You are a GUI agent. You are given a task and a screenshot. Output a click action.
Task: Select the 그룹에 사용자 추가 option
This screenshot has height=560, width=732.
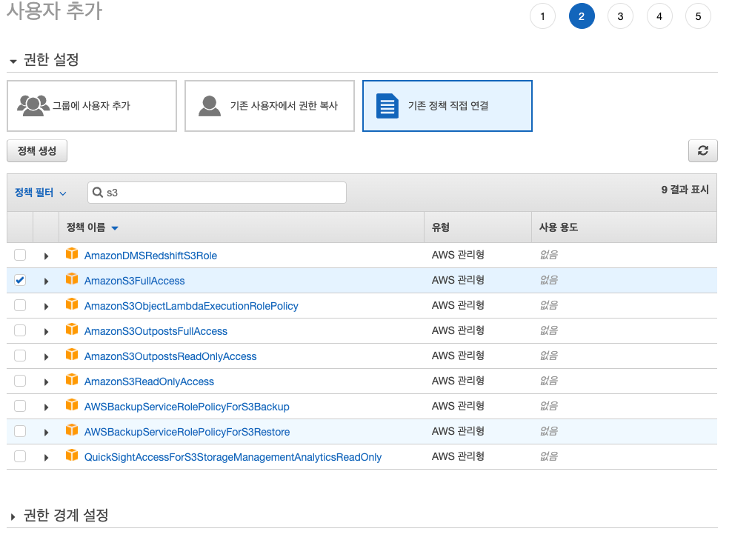[92, 106]
